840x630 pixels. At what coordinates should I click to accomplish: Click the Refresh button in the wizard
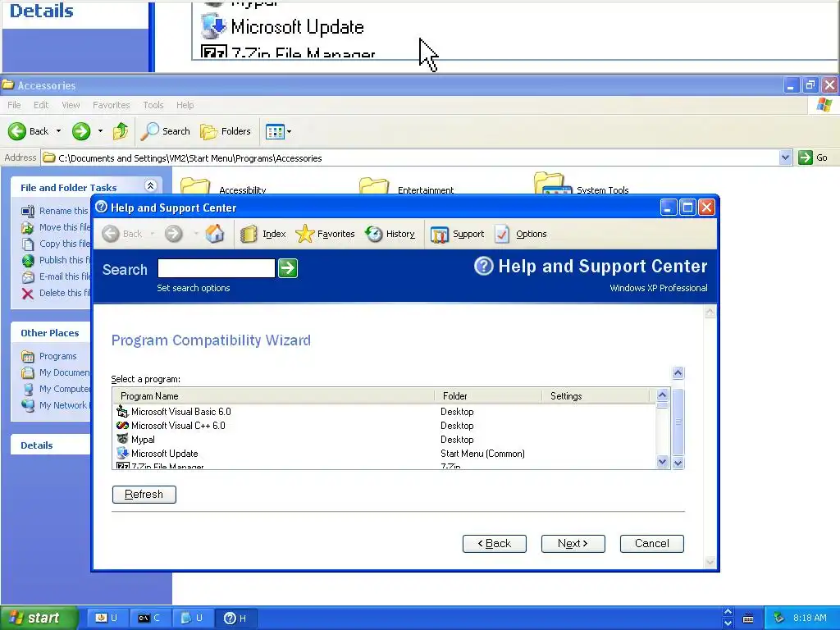(x=144, y=495)
